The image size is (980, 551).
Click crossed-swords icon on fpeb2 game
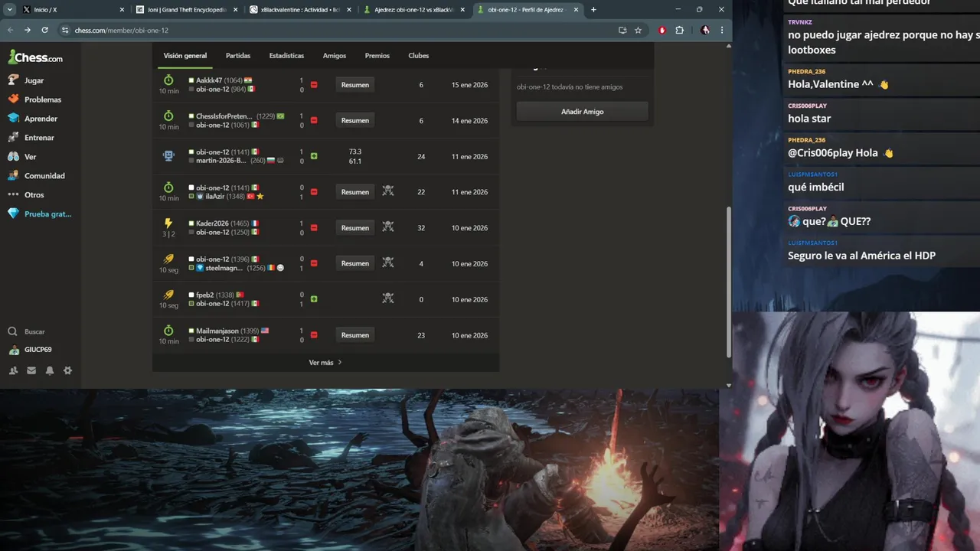pyautogui.click(x=388, y=299)
